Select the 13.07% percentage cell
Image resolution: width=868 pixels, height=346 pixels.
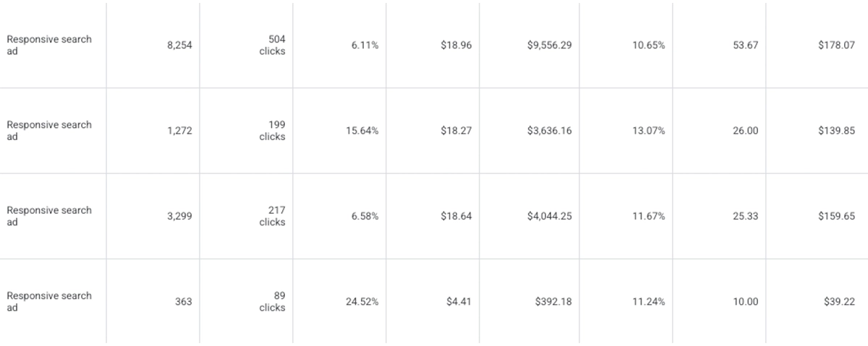click(x=648, y=131)
